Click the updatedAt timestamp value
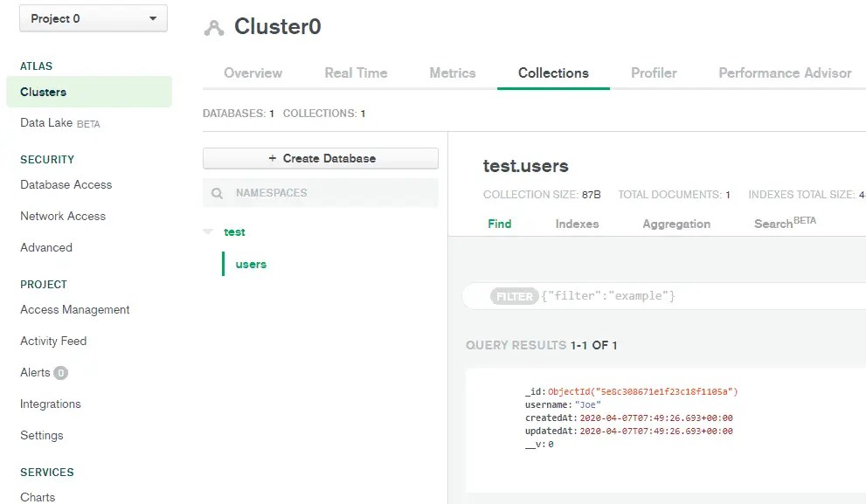The width and height of the screenshot is (866, 504). click(x=656, y=432)
